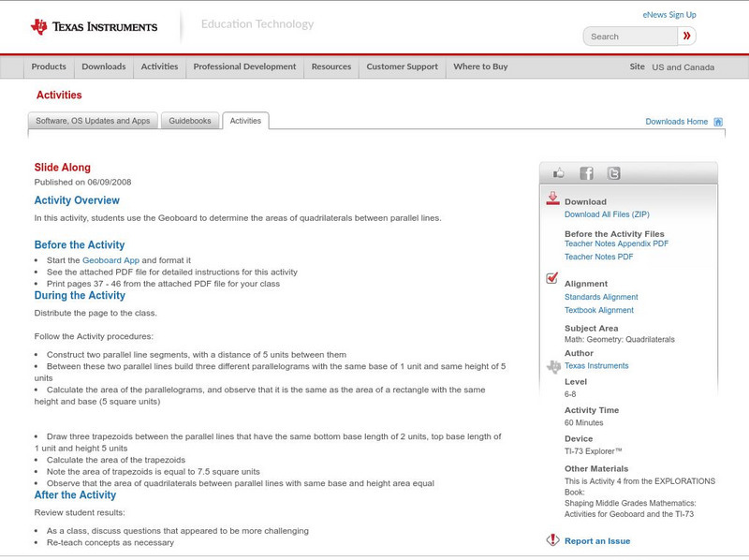Open Standards Alignment link
The height and width of the screenshot is (560, 749).
(601, 297)
